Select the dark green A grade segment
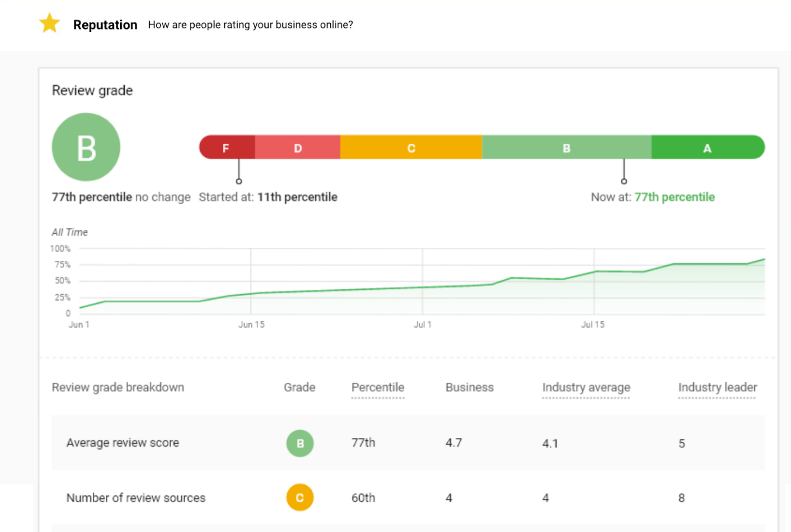 point(707,147)
